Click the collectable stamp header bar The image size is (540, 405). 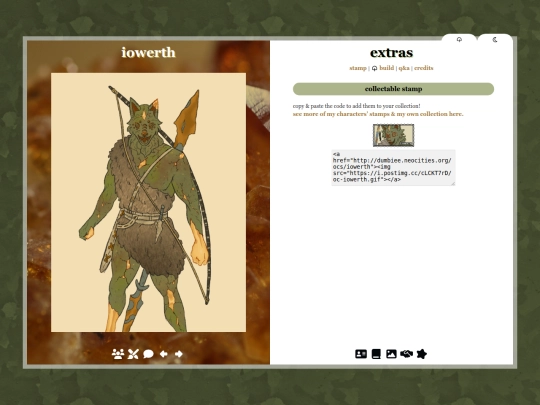pos(393,89)
